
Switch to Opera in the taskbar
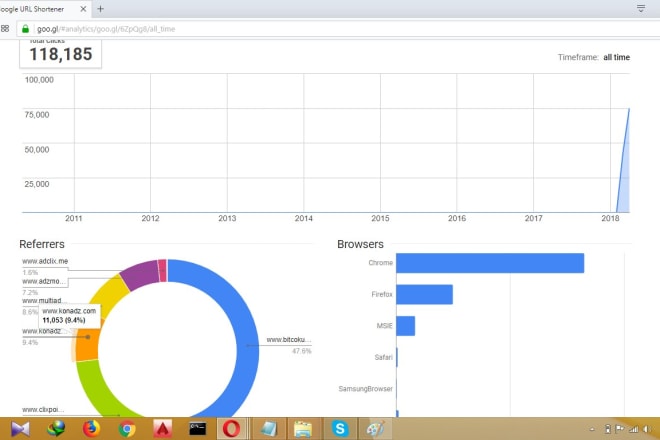click(x=231, y=429)
